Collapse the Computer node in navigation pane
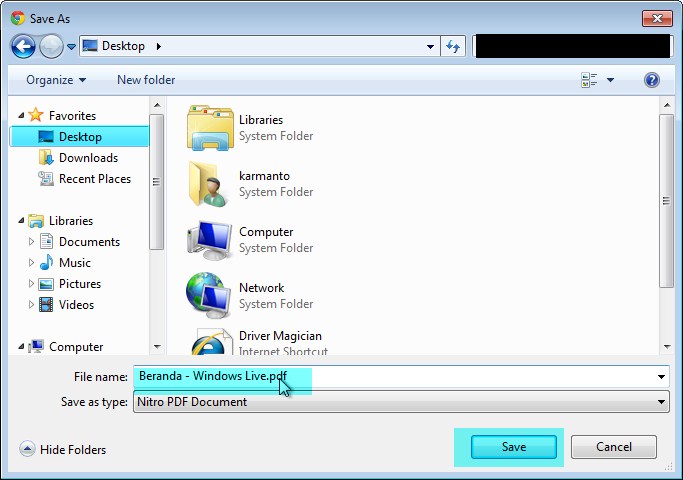Image resolution: width=683 pixels, height=480 pixels. coord(21,346)
